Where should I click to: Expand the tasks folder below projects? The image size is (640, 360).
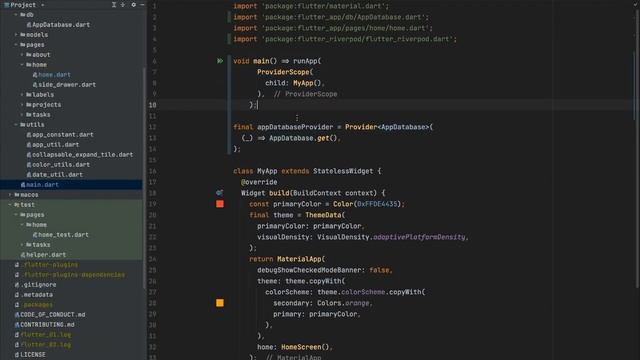22,115
